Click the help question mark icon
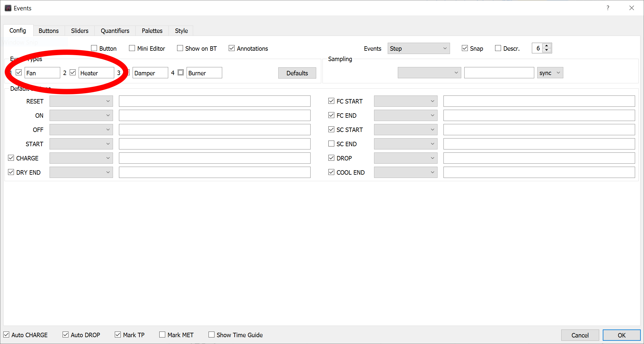644x344 pixels. pos(608,8)
